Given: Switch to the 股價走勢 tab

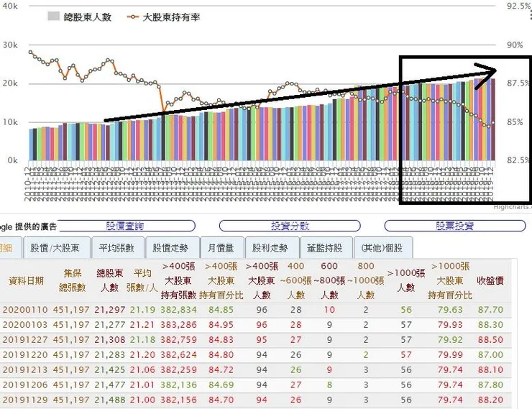Looking at the screenshot, I should (x=172, y=248).
